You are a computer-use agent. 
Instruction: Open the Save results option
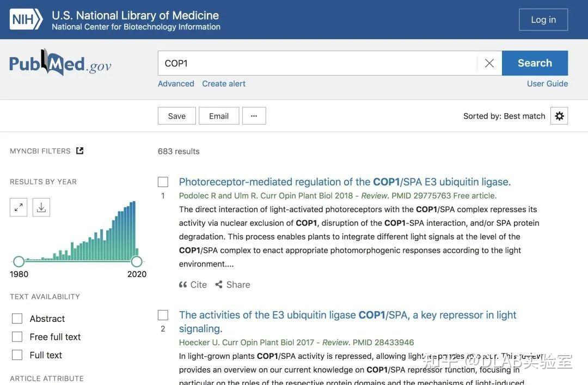click(177, 116)
